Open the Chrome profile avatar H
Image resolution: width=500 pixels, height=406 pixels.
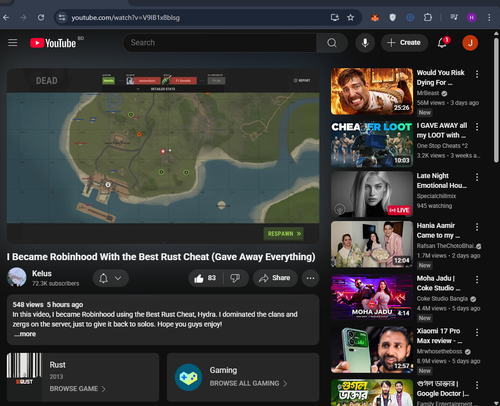coord(471,17)
